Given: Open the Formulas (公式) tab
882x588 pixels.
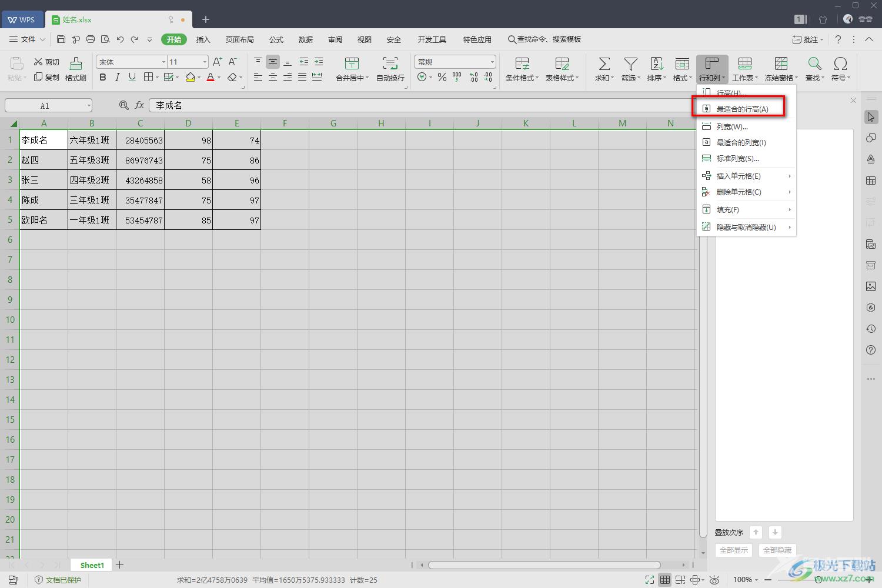Looking at the screenshot, I should pyautogui.click(x=276, y=39).
